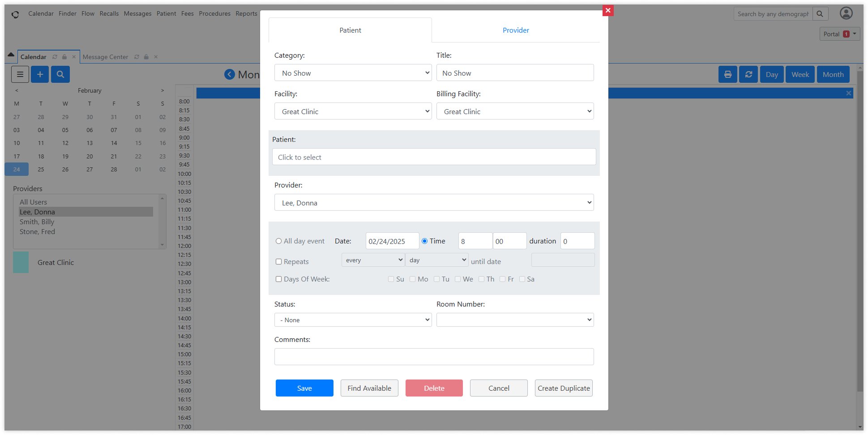Click the Save button

coord(304,388)
